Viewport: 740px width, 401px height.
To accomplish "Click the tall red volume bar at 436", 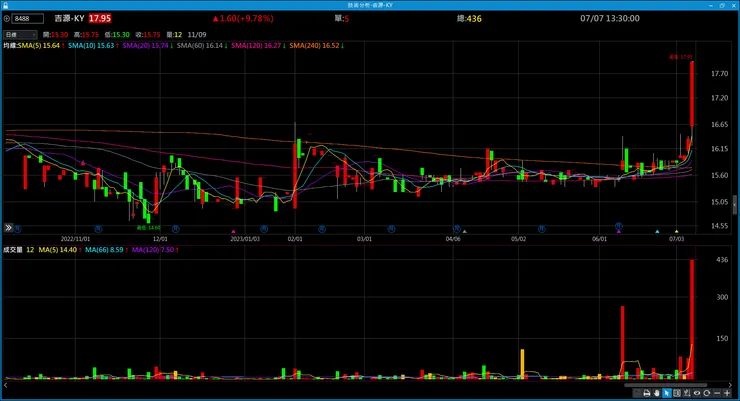I will pos(692,319).
